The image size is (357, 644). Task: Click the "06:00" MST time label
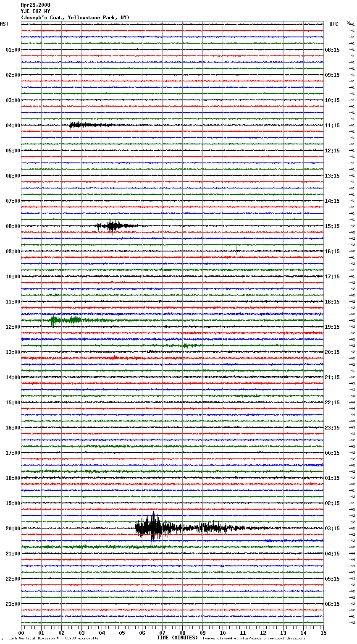[13, 176]
